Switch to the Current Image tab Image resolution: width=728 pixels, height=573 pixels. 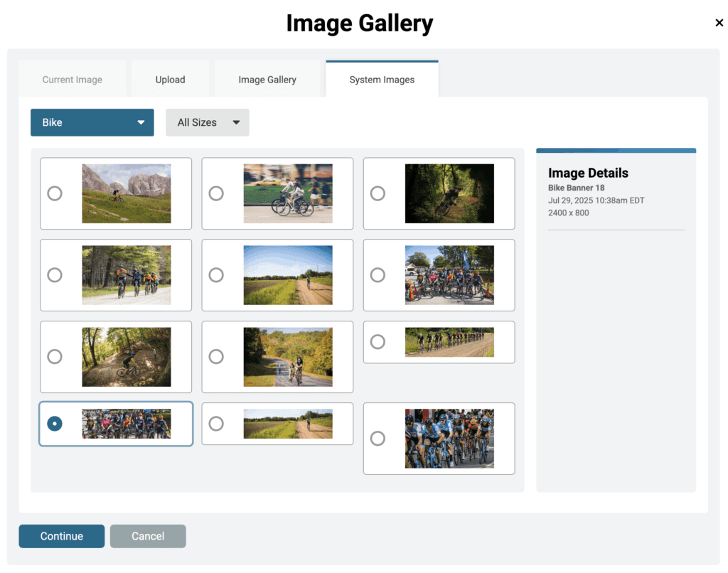[x=73, y=80]
